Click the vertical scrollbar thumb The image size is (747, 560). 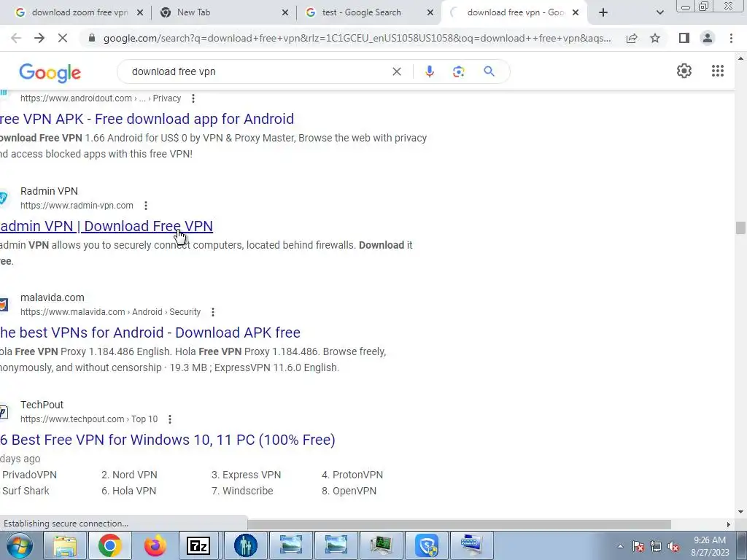tap(740, 227)
